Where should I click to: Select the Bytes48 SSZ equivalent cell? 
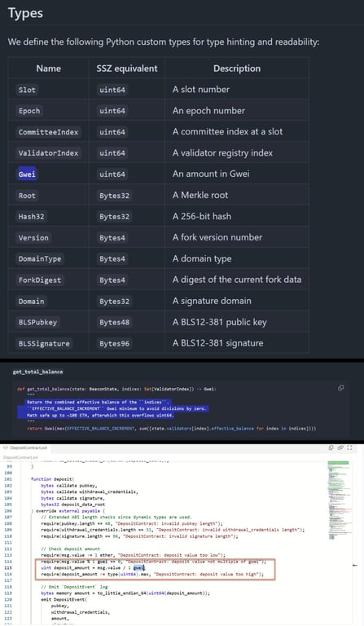coord(115,322)
